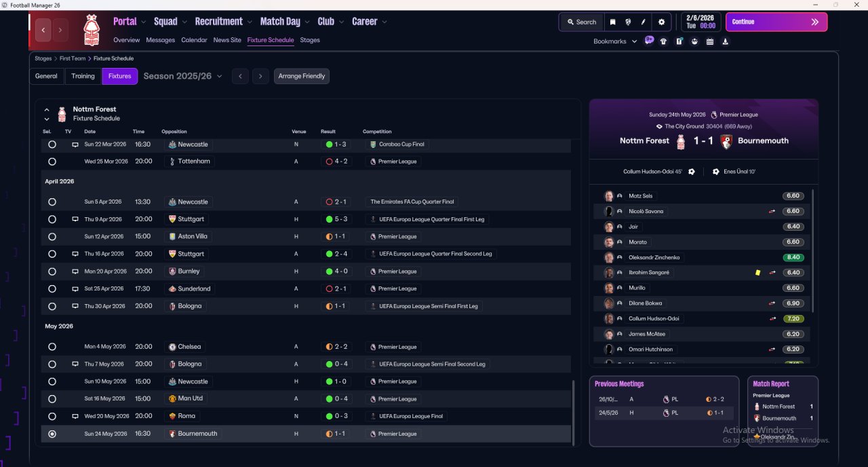The image size is (868, 467).
Task: Click the Nottm Forest crest in the match summary panel
Action: [682, 141]
